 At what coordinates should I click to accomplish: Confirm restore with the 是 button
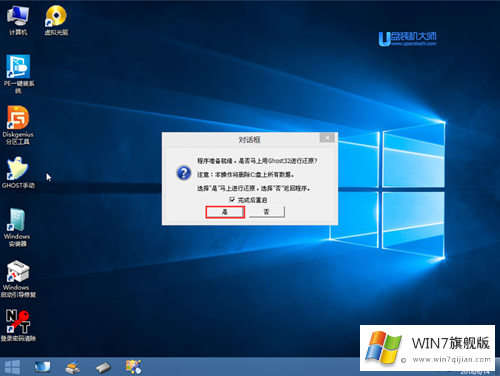pos(225,212)
